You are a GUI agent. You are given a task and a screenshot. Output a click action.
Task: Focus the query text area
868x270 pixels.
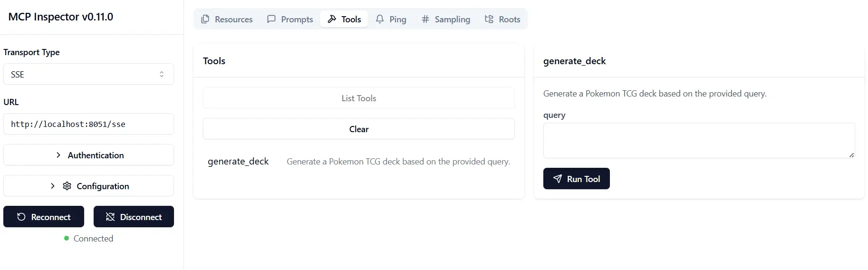(x=699, y=141)
